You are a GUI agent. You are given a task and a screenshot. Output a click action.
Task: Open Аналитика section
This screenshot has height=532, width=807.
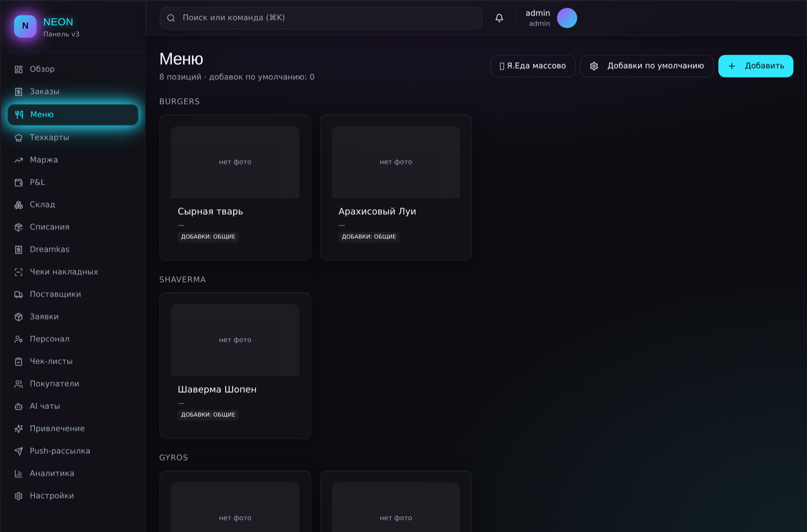tap(73, 473)
